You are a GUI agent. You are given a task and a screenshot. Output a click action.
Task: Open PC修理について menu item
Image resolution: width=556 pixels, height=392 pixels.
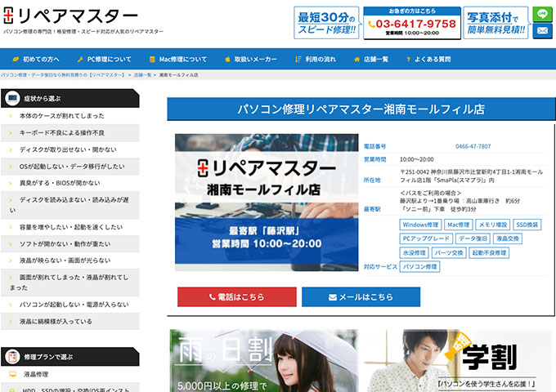tap(105, 59)
